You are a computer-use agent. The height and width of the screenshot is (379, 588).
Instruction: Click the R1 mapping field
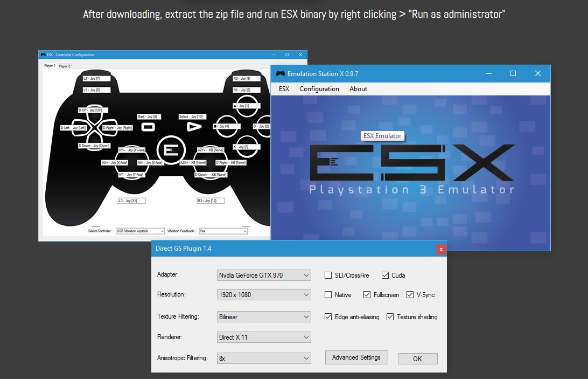[247, 90]
